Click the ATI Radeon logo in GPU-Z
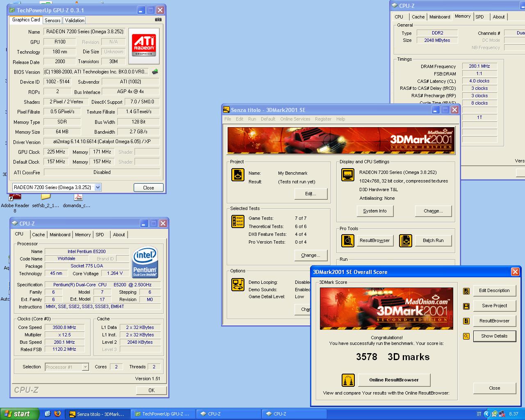This screenshot has height=420, width=525. (x=144, y=46)
